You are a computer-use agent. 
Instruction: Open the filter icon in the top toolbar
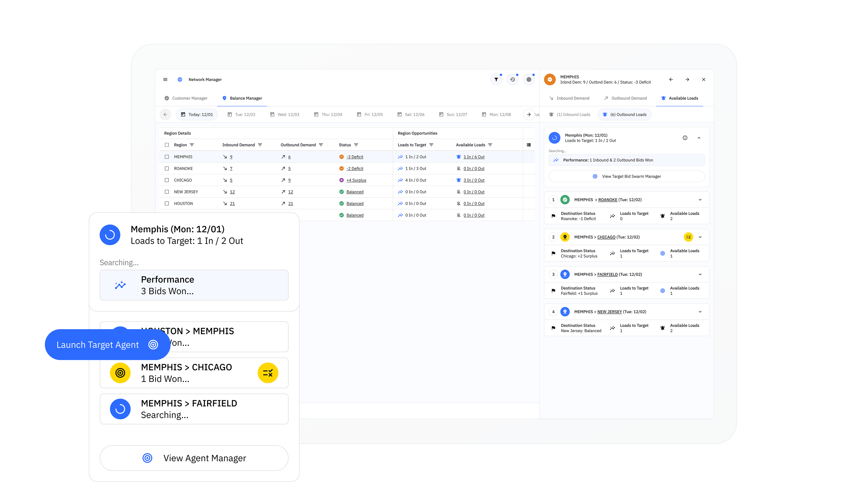(496, 79)
